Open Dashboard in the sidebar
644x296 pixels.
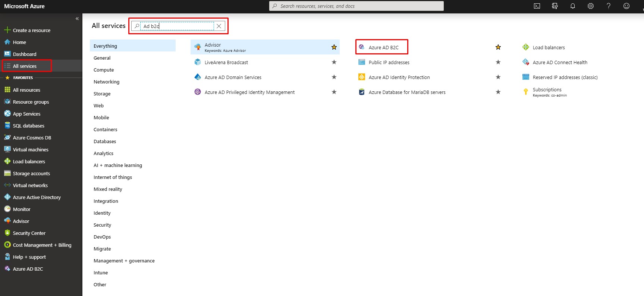pyautogui.click(x=25, y=54)
